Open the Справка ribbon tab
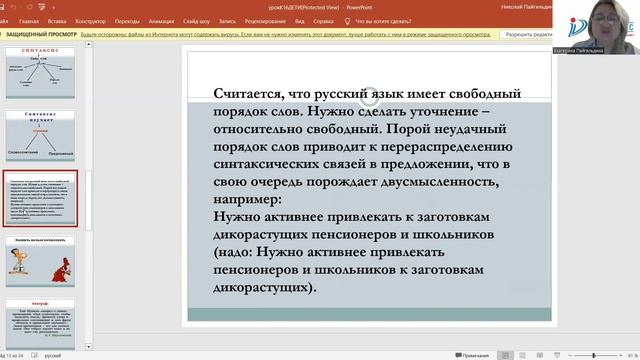This screenshot has width=640, height=360. pos(323,21)
